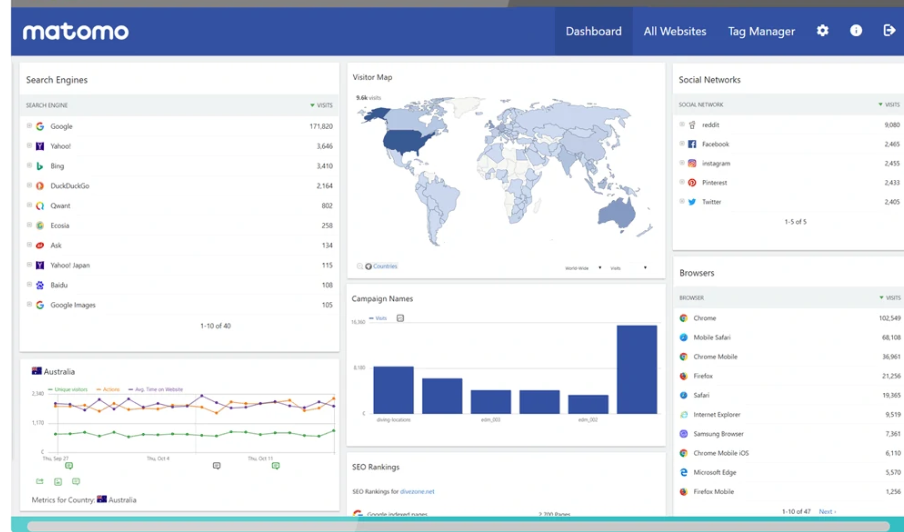Expand the Yahoo! row

(29, 145)
